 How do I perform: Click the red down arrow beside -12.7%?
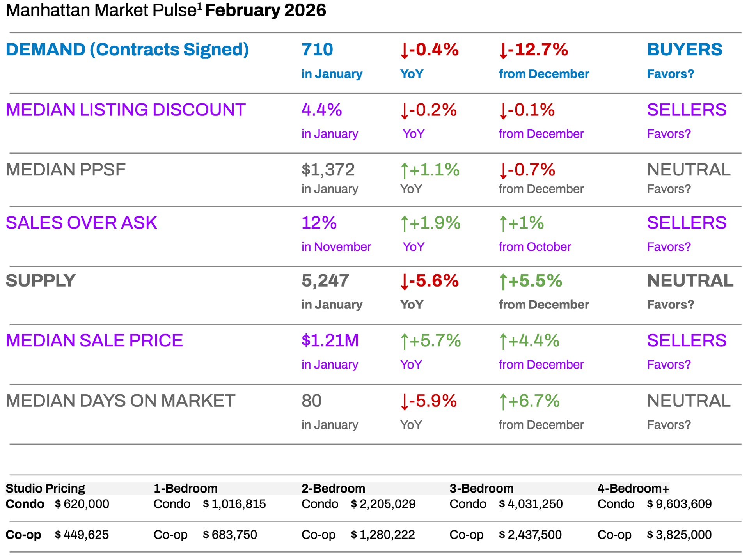pos(503,51)
